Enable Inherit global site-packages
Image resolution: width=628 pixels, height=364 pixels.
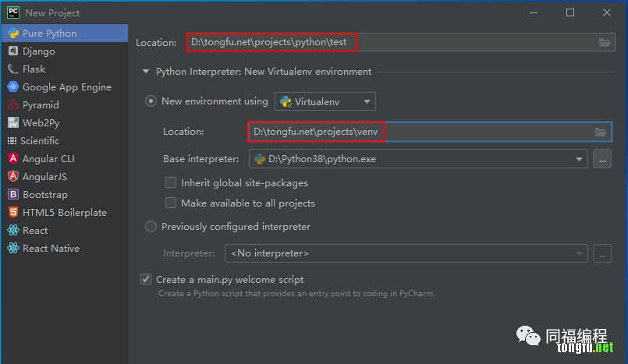point(171,183)
